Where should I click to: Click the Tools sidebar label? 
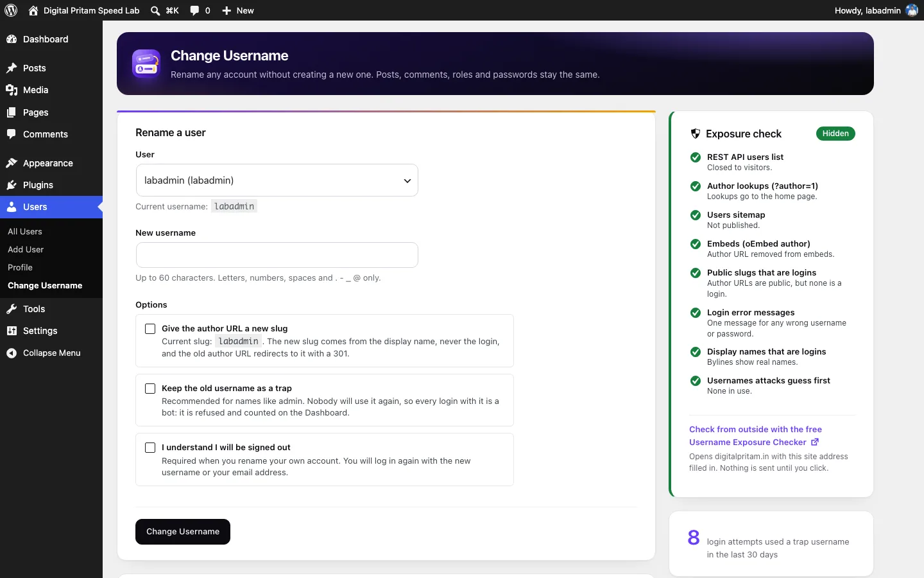point(34,309)
